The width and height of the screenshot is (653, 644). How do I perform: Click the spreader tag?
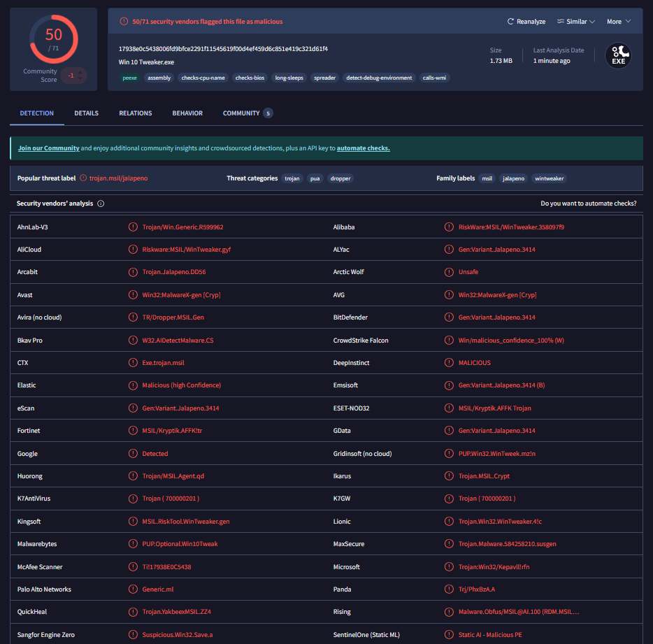pyautogui.click(x=324, y=78)
